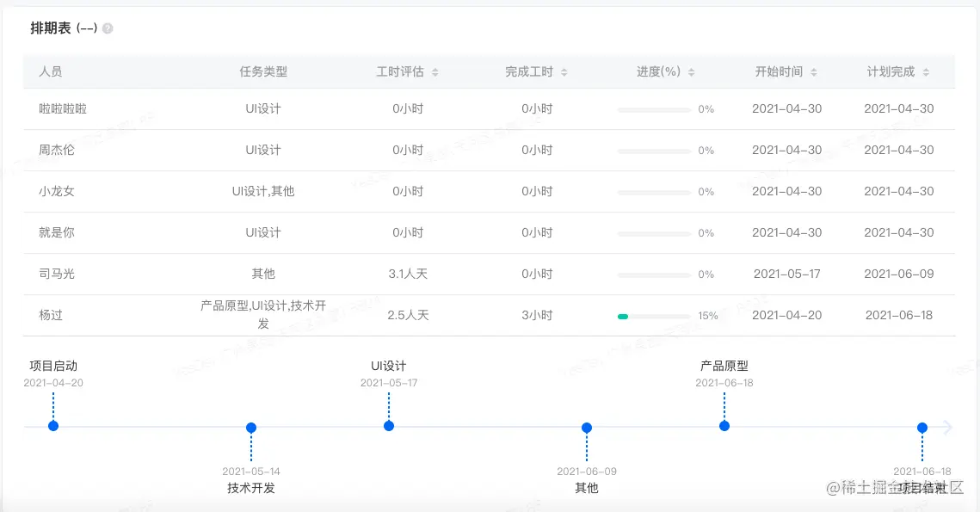The height and width of the screenshot is (512, 980).
Task: Click the descending arrow on 进度(%) header
Action: point(693,75)
